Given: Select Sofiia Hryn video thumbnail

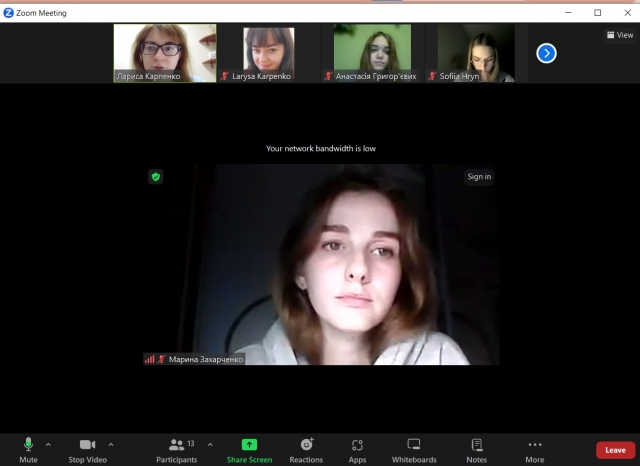Looking at the screenshot, I should (476, 53).
